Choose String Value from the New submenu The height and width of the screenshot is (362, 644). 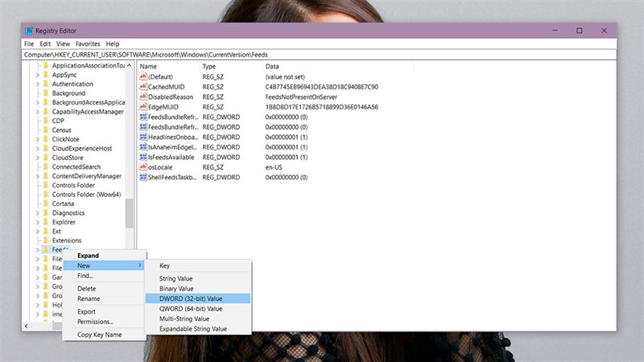click(x=198, y=278)
